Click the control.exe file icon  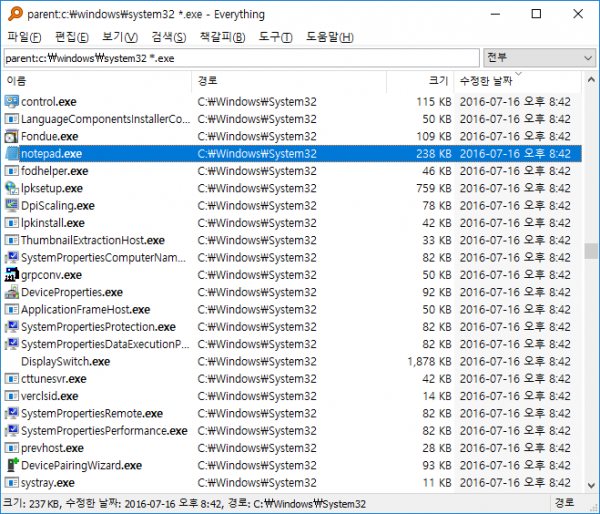pyautogui.click(x=11, y=102)
